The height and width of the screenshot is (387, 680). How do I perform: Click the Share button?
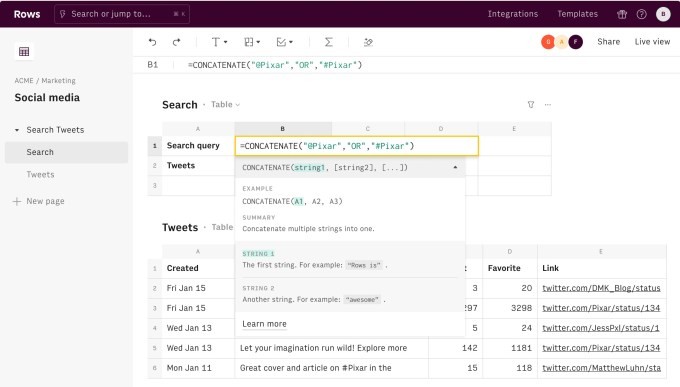pos(608,42)
